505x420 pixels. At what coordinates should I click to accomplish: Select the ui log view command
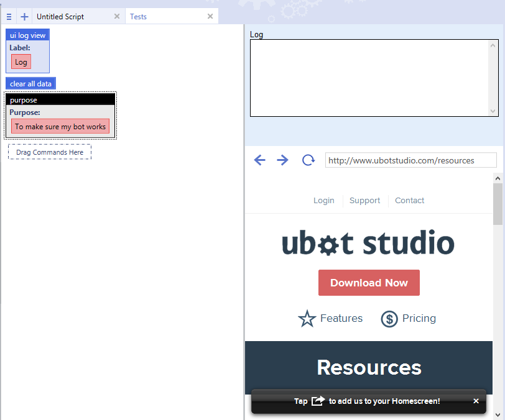[x=28, y=35]
